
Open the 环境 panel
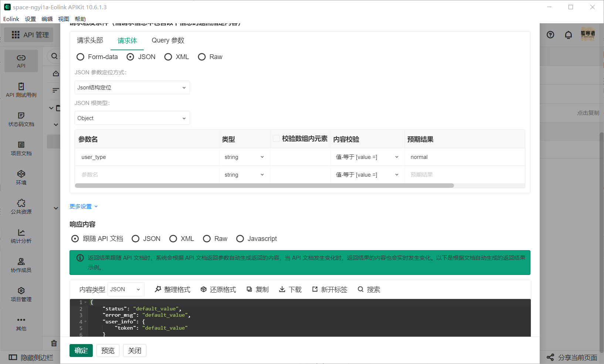(21, 177)
